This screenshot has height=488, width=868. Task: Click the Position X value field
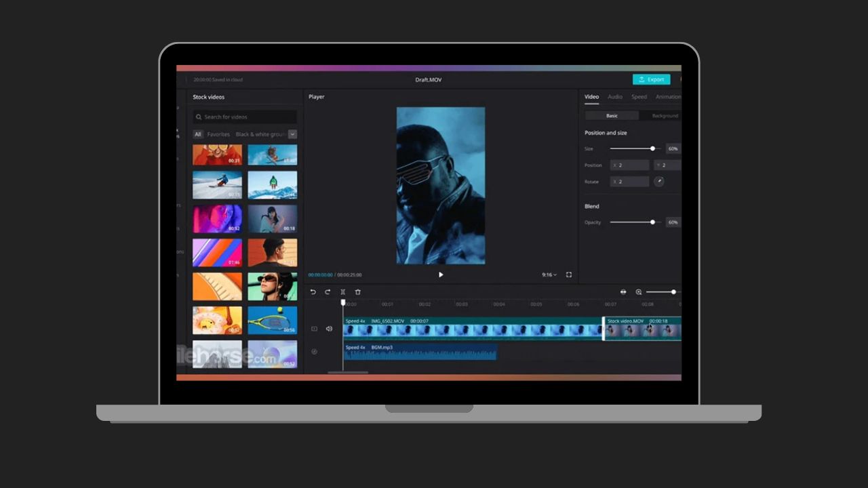click(629, 165)
